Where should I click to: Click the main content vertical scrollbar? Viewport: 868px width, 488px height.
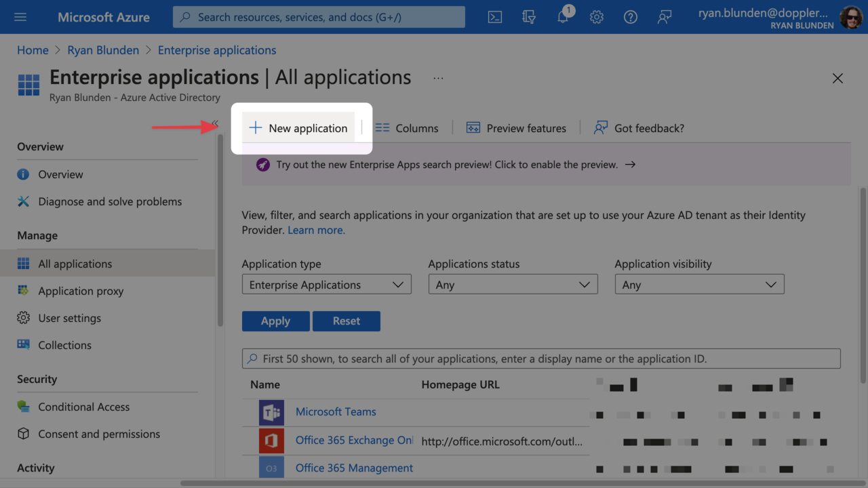coord(863,285)
